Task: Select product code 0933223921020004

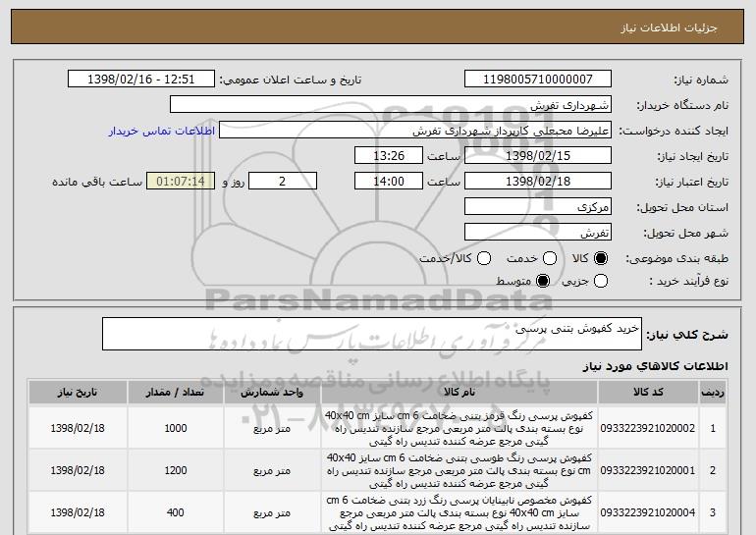Action: pyautogui.click(x=648, y=511)
